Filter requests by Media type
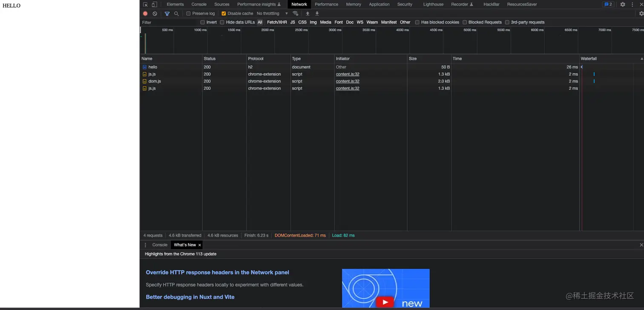Screen dimensions: 644x310 [x=325, y=22]
